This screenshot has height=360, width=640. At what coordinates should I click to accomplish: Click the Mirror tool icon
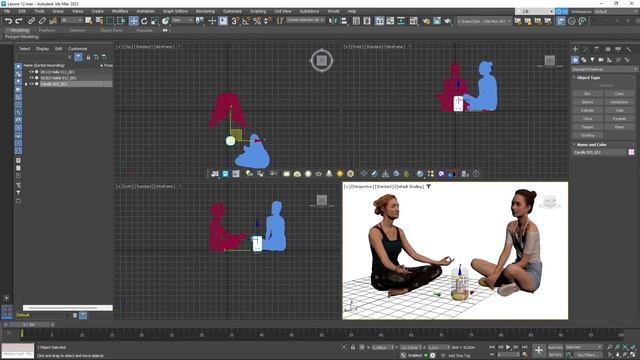tap(333, 21)
